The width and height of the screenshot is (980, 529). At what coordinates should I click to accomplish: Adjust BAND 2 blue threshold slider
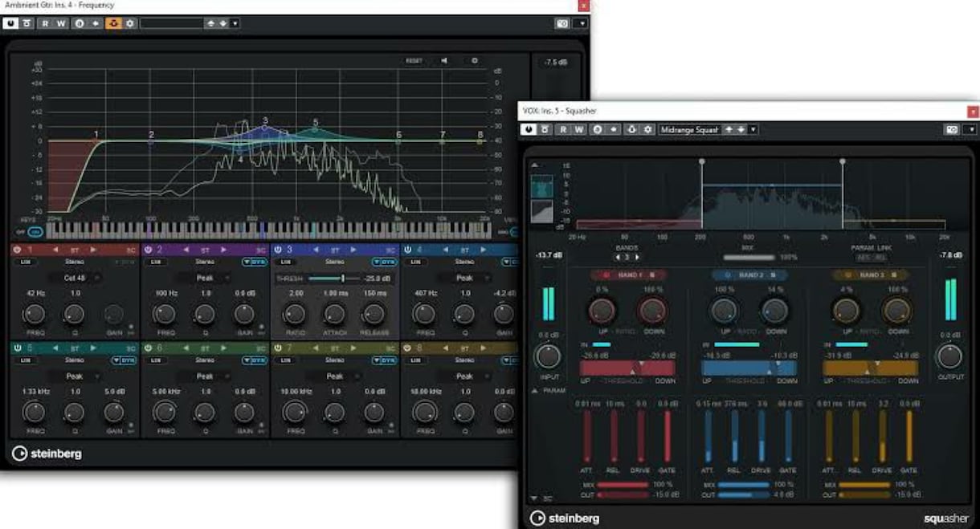(x=749, y=368)
